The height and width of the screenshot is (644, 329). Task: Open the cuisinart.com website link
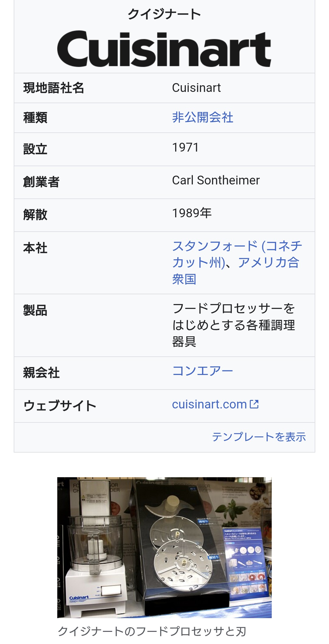209,404
